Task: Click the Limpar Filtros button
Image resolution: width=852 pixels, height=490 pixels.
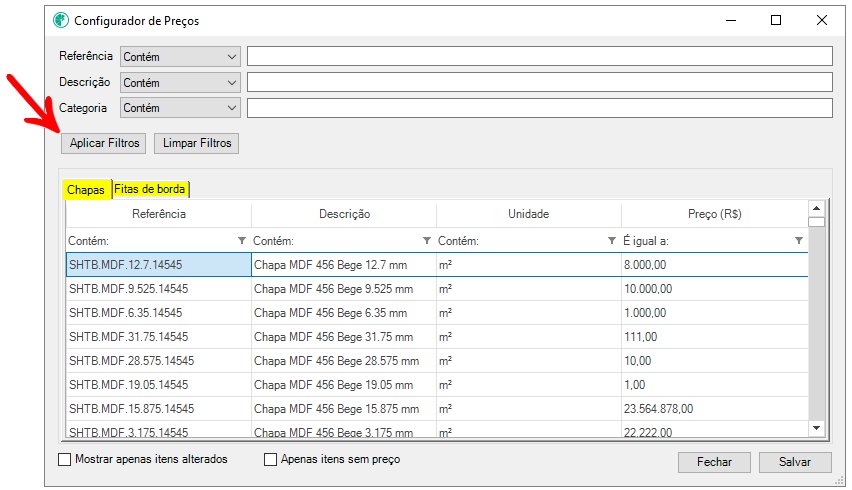Action: click(196, 143)
